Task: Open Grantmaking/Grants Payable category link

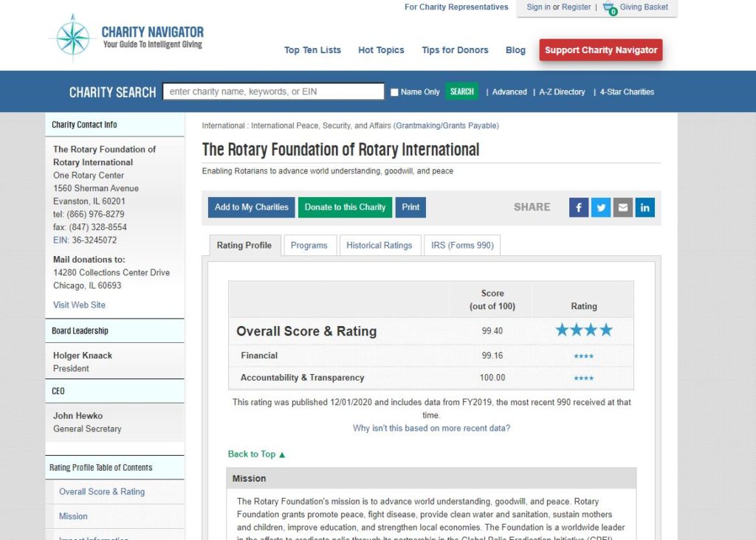Action: [x=446, y=125]
